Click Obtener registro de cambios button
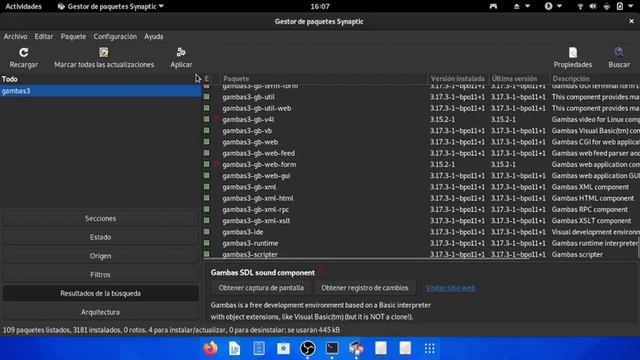This screenshot has height=360, width=640. pyautogui.click(x=364, y=288)
